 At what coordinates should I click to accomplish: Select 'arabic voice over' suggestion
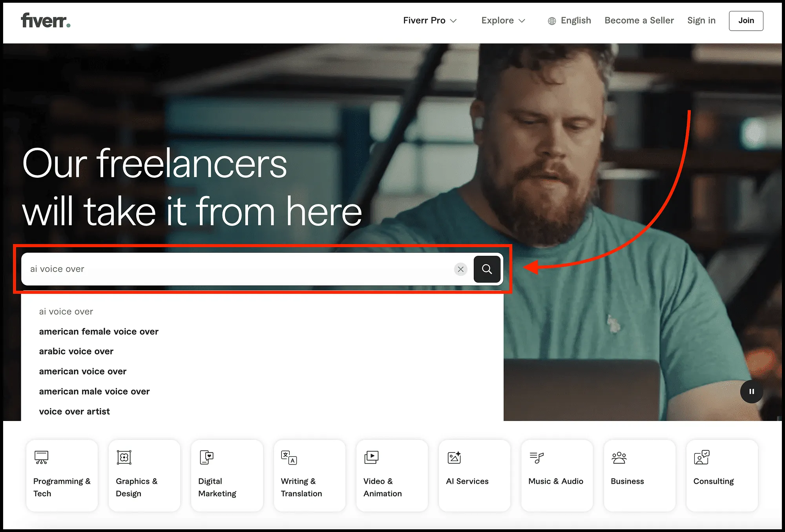coord(76,351)
